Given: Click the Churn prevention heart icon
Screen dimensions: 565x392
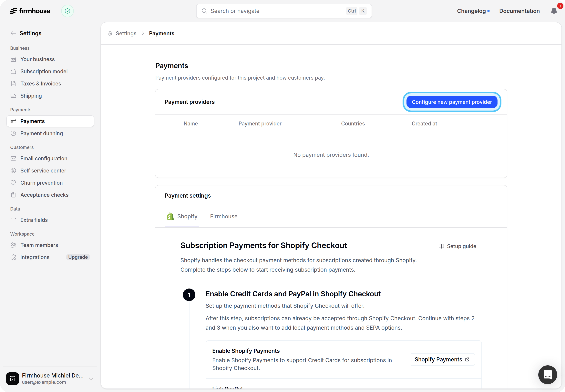Looking at the screenshot, I should (13, 183).
